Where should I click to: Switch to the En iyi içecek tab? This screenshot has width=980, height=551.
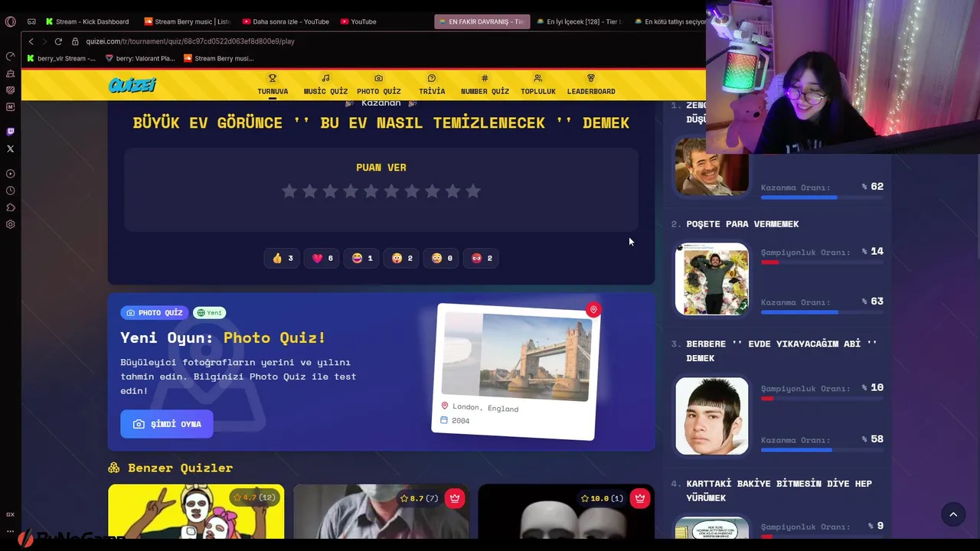580,21
